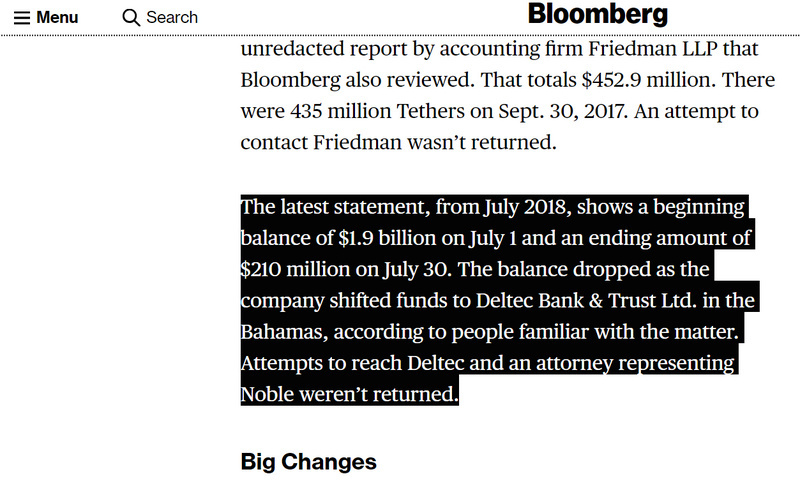Open the hamburger Menu icon

click(21, 18)
